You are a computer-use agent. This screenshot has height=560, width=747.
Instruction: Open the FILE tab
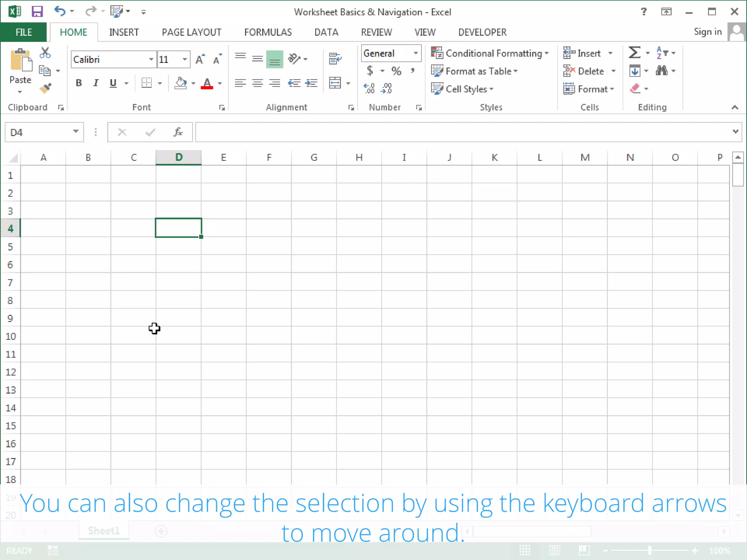[24, 32]
